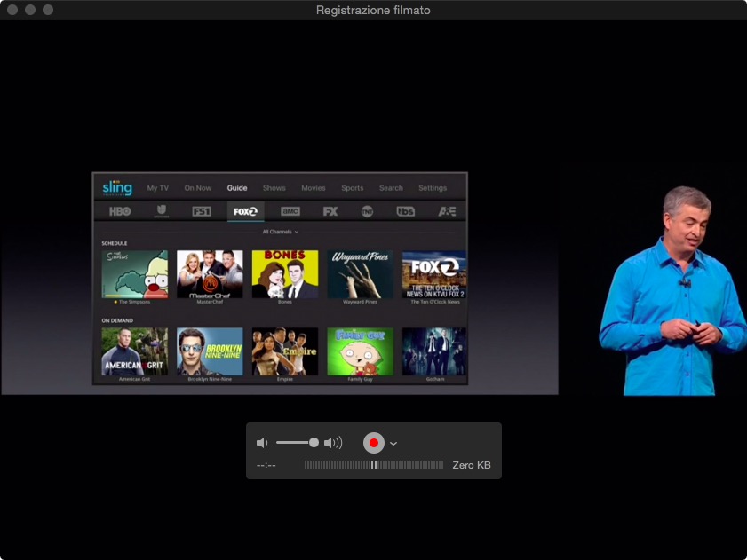747x560 pixels.
Task: Click the volume slider knob
Action: click(314, 443)
